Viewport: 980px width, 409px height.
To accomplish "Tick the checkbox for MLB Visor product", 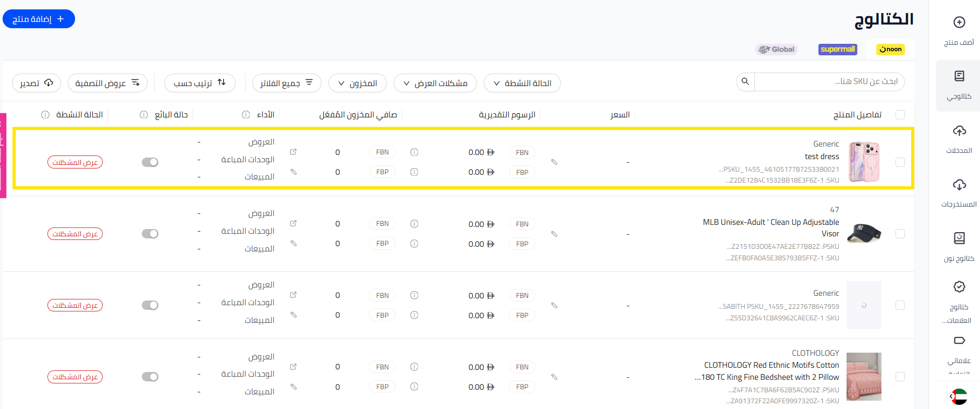I will point(900,234).
